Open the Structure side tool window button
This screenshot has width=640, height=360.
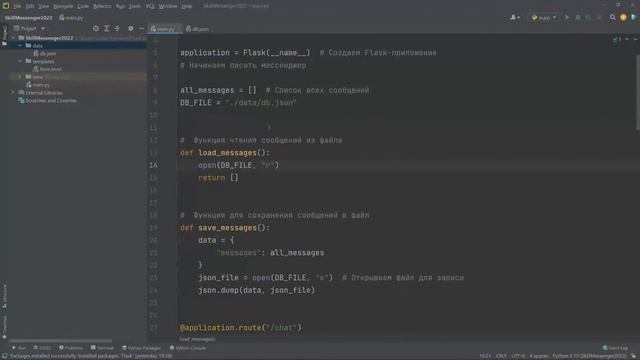point(4,296)
